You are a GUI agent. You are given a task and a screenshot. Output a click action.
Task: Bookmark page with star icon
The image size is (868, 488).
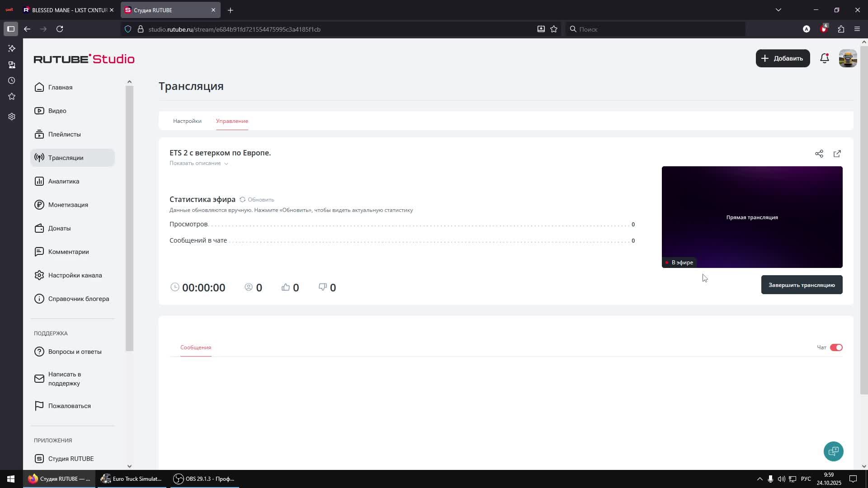click(554, 29)
